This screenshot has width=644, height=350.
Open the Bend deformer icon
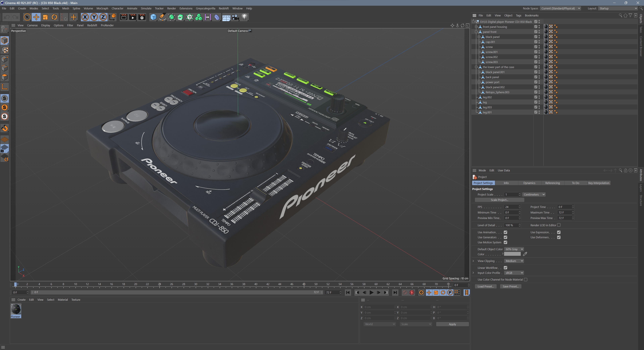217,17
